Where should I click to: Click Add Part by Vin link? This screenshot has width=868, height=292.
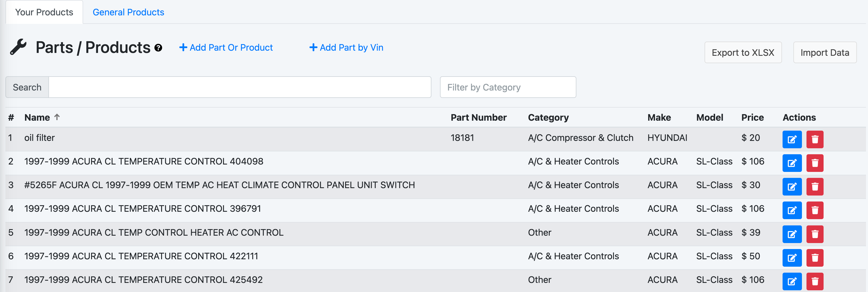click(346, 48)
